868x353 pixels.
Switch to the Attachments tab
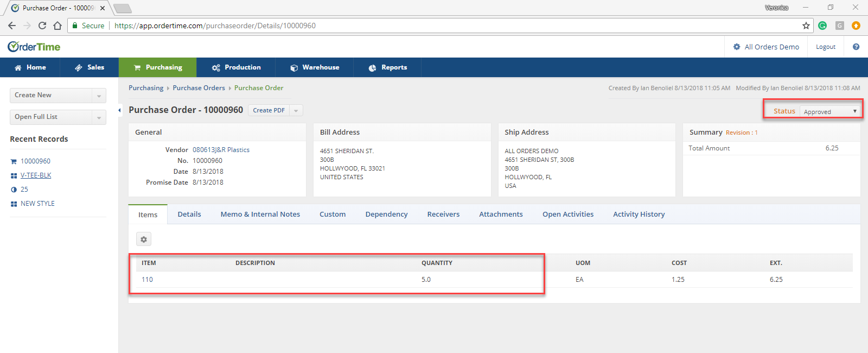(x=501, y=215)
